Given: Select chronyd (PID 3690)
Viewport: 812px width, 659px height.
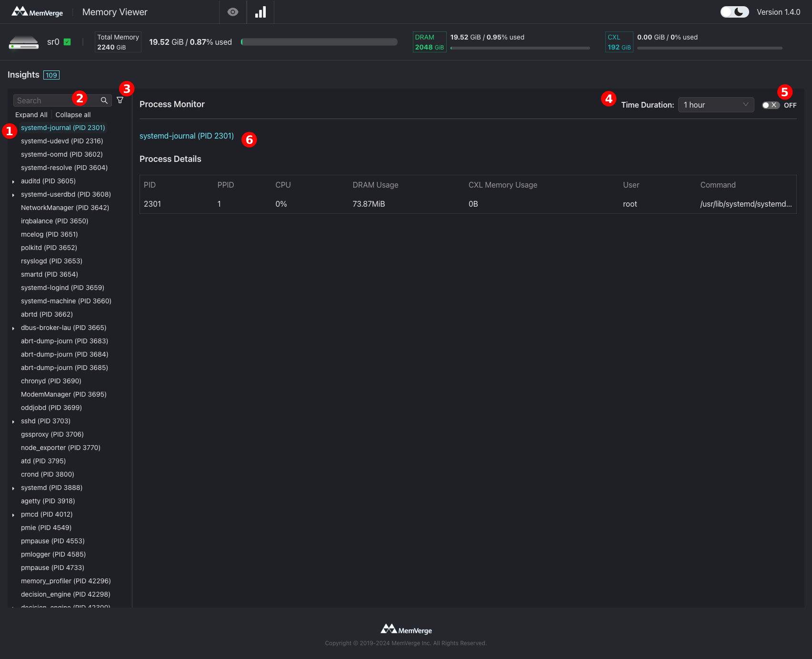Looking at the screenshot, I should tap(51, 381).
